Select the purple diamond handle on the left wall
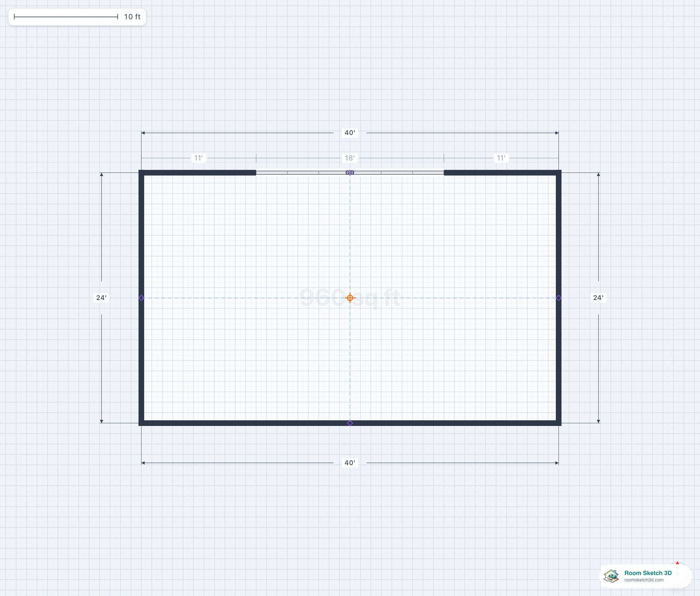Viewport: 700px width, 596px height. coord(141,298)
